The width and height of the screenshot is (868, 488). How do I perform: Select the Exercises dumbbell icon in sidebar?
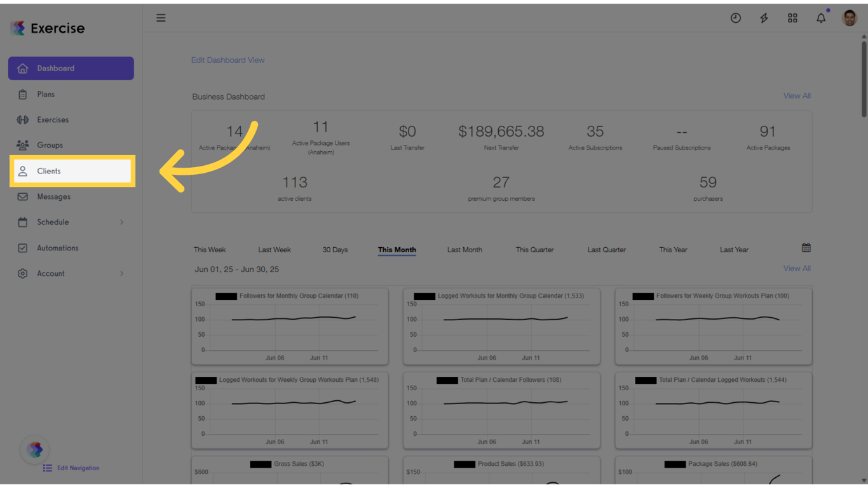[23, 119]
